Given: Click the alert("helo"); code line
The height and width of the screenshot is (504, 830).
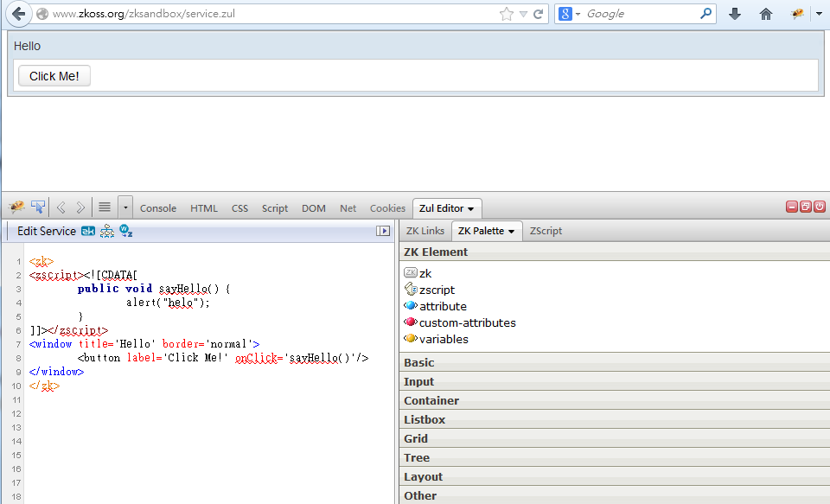Looking at the screenshot, I should (168, 303).
